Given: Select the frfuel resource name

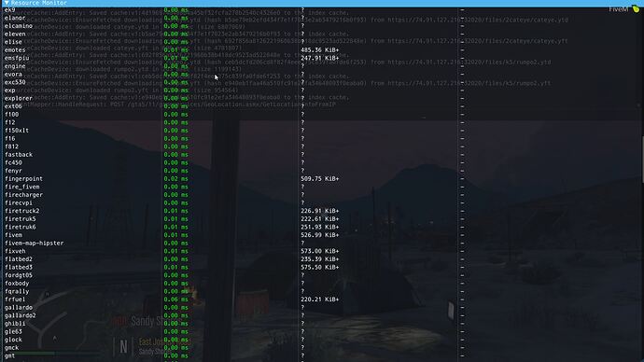Looking at the screenshot, I should pyautogui.click(x=15, y=299).
